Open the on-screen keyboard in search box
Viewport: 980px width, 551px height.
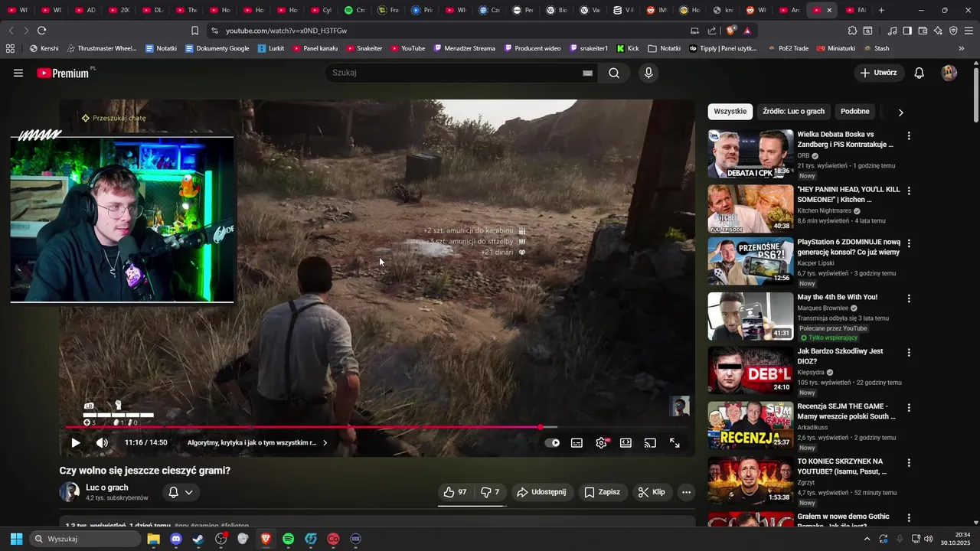587,73
